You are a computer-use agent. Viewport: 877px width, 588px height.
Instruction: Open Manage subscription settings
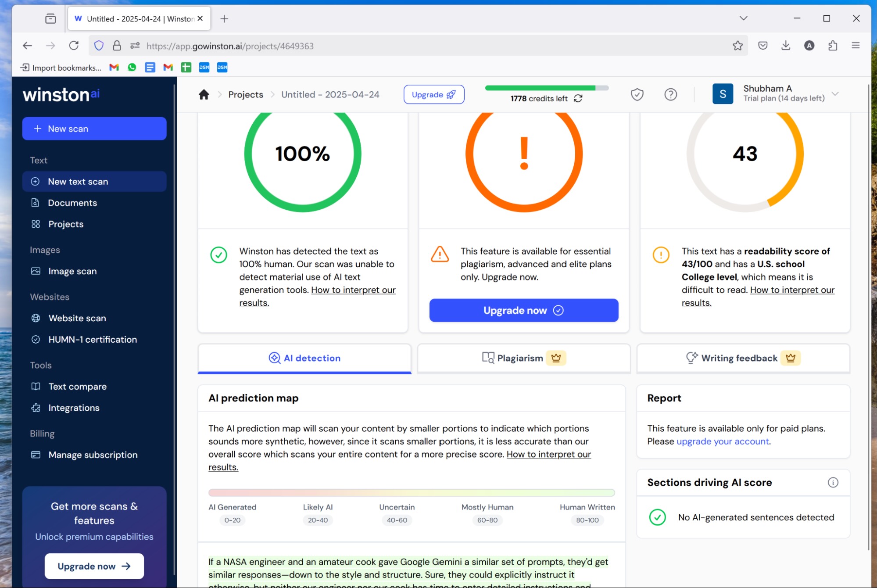coord(93,455)
